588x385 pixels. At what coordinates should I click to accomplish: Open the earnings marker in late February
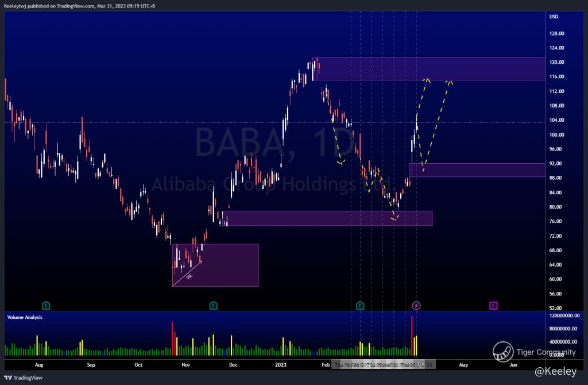click(360, 306)
